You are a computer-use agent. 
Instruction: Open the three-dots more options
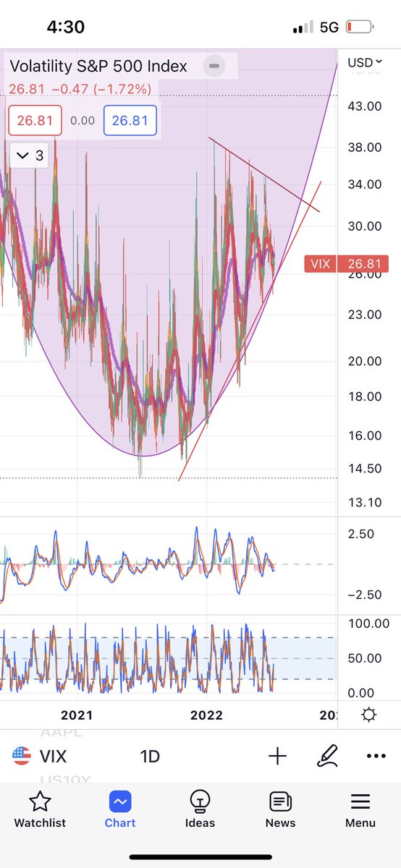pyautogui.click(x=376, y=757)
